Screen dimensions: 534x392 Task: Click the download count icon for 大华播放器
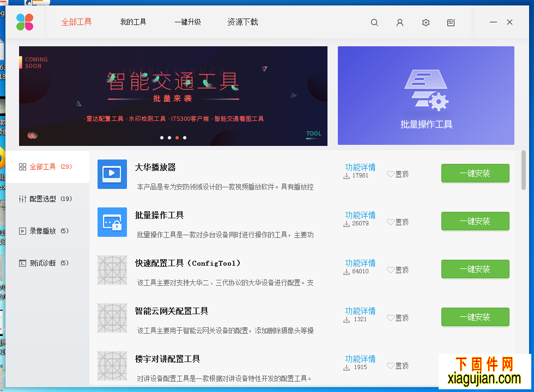click(347, 176)
